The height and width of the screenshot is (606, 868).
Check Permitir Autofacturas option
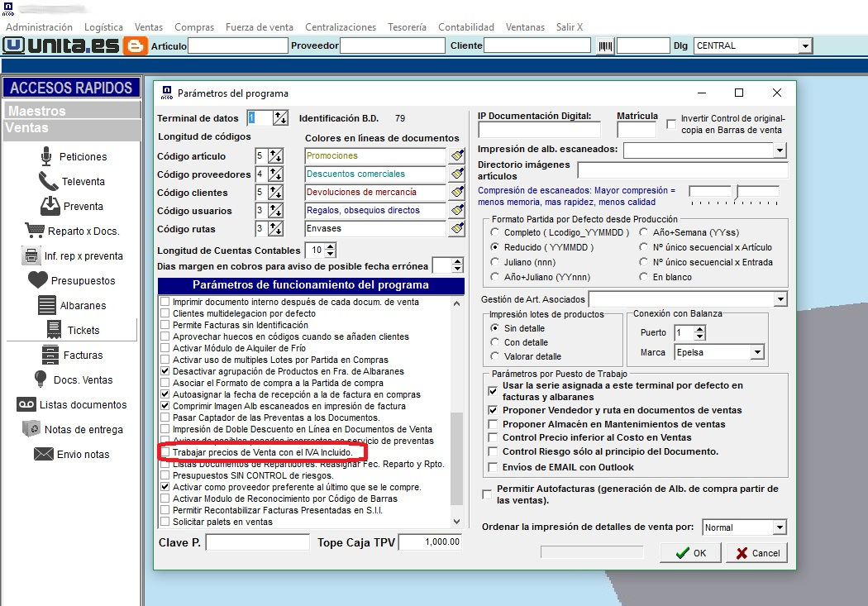pos(487,494)
